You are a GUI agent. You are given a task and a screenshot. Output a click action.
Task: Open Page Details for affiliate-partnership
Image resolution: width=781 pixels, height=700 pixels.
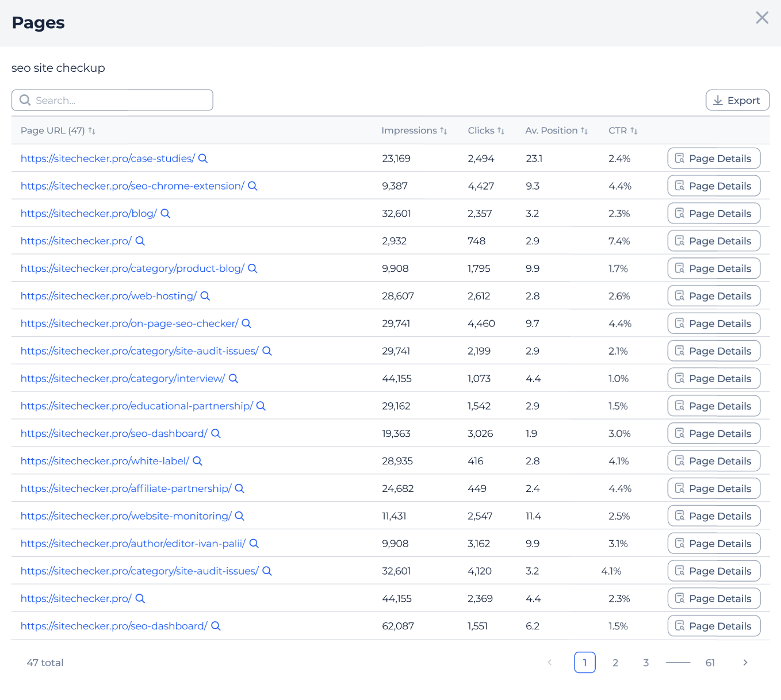click(x=714, y=489)
